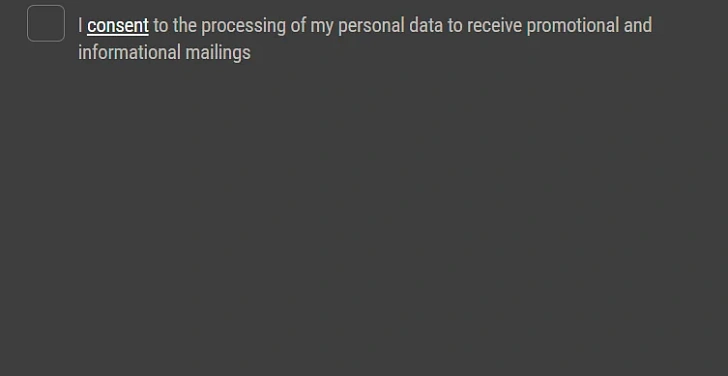This screenshot has height=376, width=728.
Task: Follow the 'consent' hyperlink
Action: point(118,26)
